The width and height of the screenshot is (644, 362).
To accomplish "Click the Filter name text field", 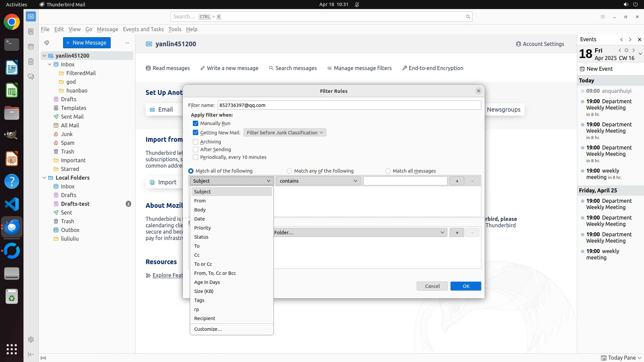I will 349,105.
